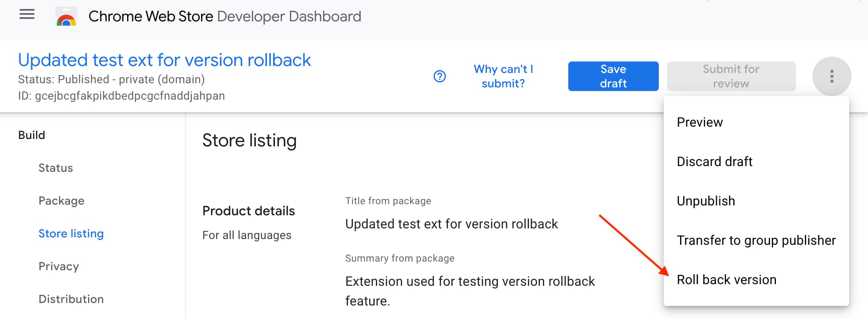Select Unpublish from the dropdown menu
868x319 pixels.
click(x=705, y=201)
